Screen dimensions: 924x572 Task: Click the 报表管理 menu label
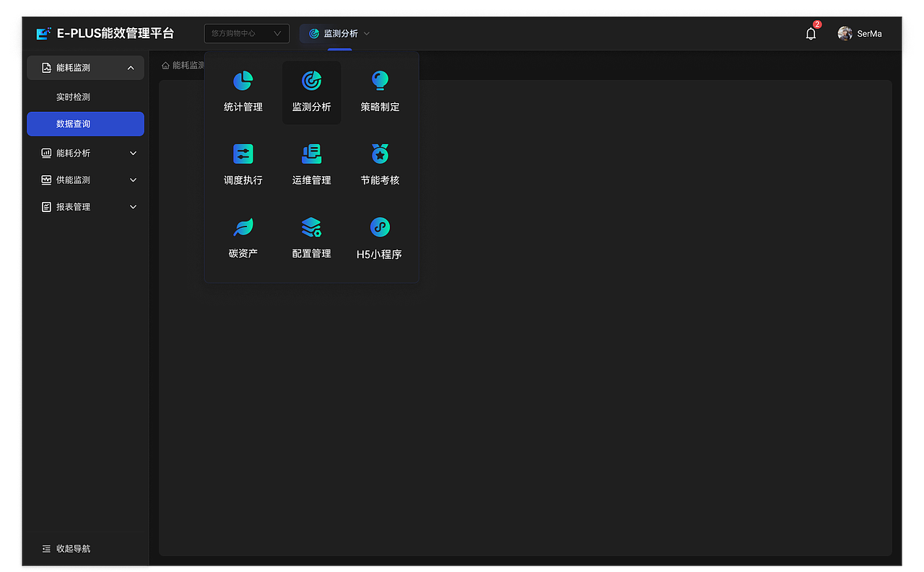pos(74,207)
